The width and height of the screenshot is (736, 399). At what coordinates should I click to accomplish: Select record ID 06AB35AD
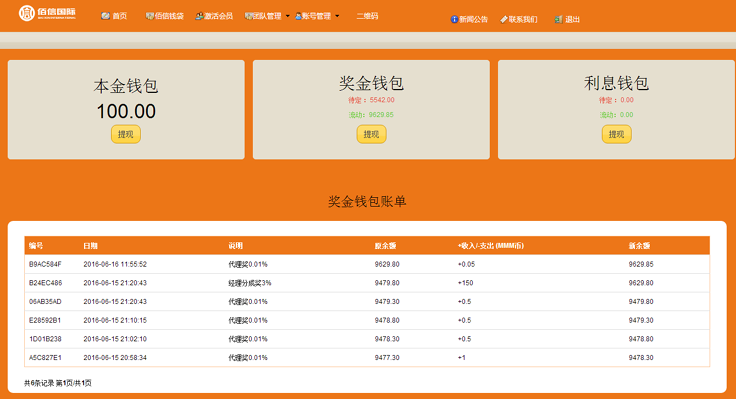point(45,301)
